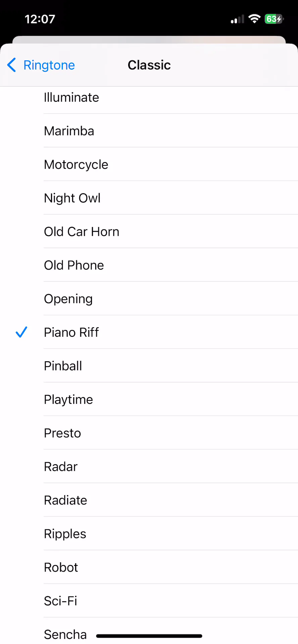Tap the back chevron icon

(x=12, y=65)
